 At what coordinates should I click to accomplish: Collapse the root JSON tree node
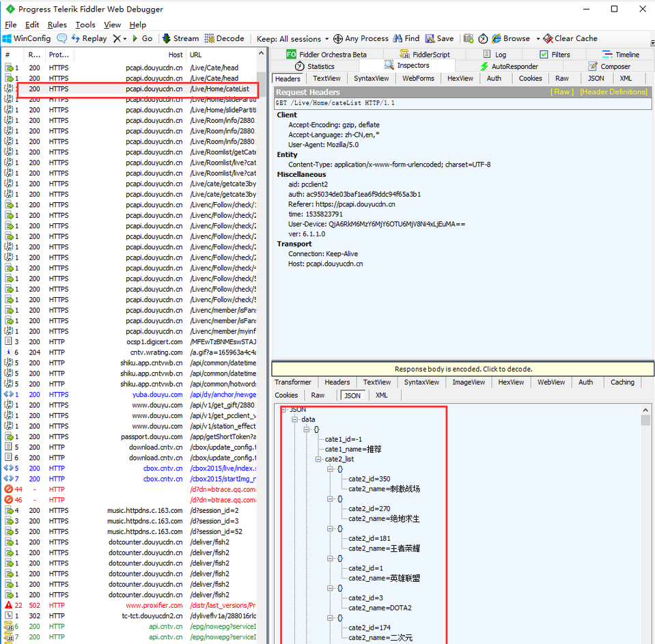(284, 409)
